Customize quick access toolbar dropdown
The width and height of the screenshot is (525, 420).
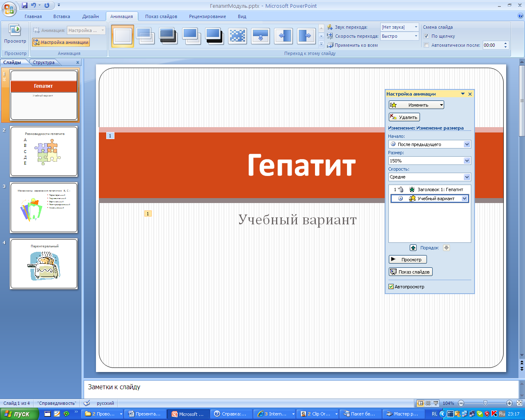click(59, 5)
